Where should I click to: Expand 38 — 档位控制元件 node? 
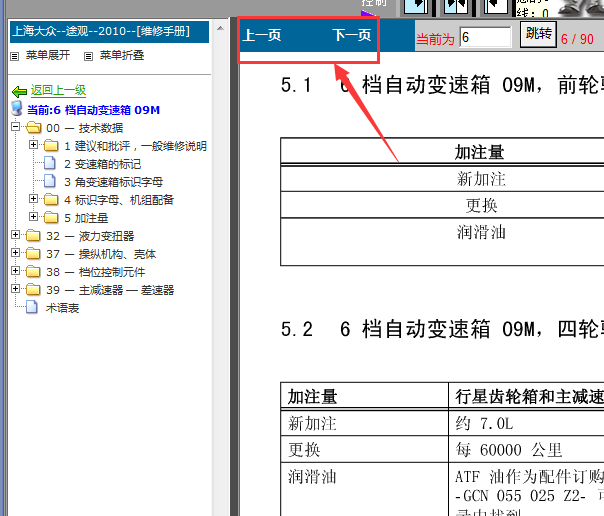coord(15,270)
